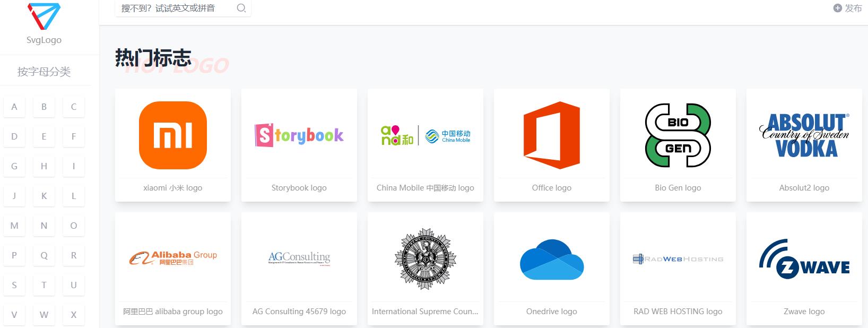
Task: Click '阿里巴巴 alibaba group logo' caption
Action: tap(173, 312)
